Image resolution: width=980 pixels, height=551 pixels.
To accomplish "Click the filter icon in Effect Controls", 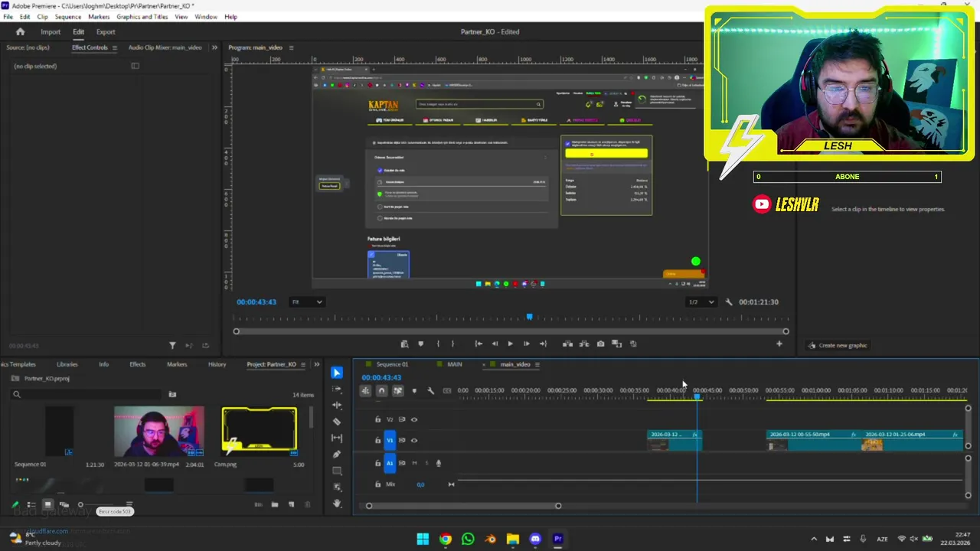I will (172, 346).
